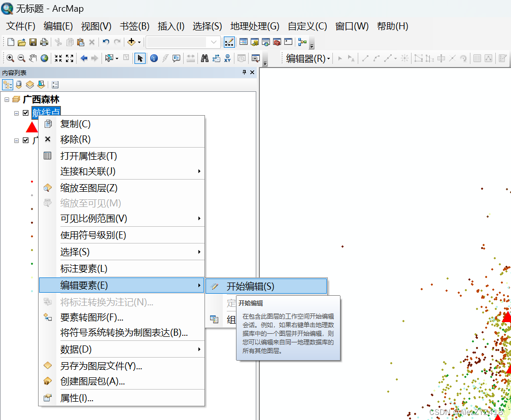Click the Find binoculars icon
Viewport: 511px width, 420px height.
coord(205,58)
